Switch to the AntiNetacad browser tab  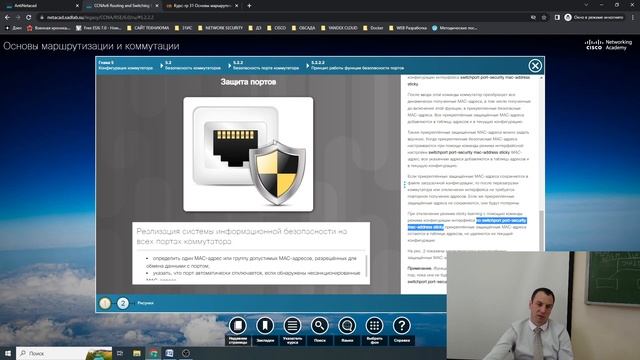(x=41, y=6)
